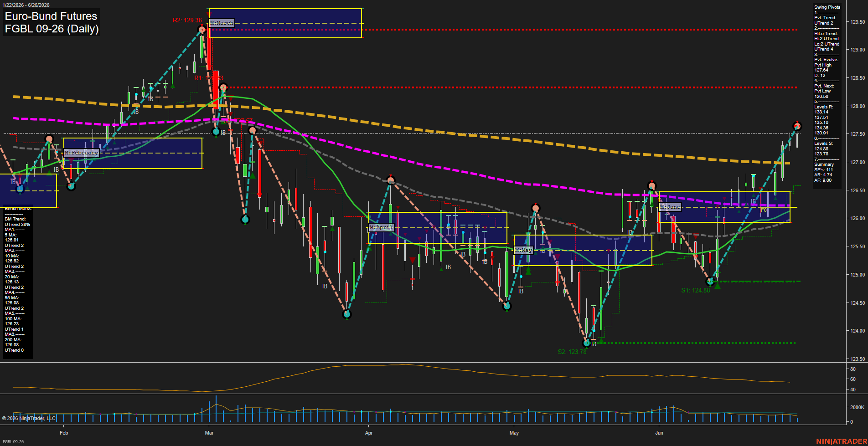Select the 'FGBL 09-26 (Daily)' subtitle text
868x446 pixels.
52,29
